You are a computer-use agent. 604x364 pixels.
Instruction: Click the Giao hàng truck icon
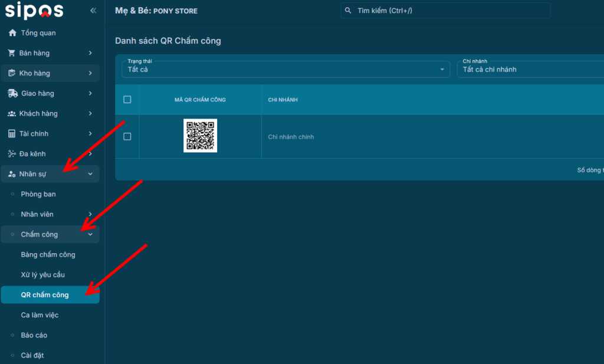(13, 93)
